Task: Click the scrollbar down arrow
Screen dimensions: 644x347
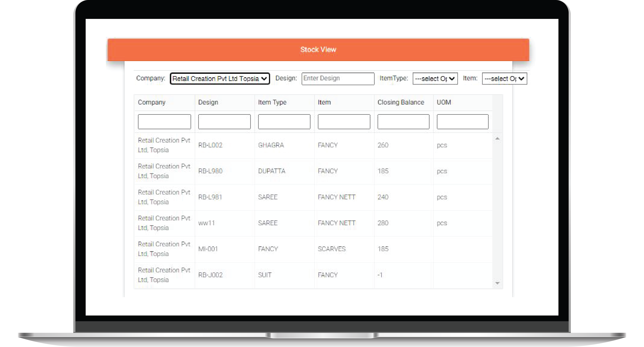Action: 498,283
